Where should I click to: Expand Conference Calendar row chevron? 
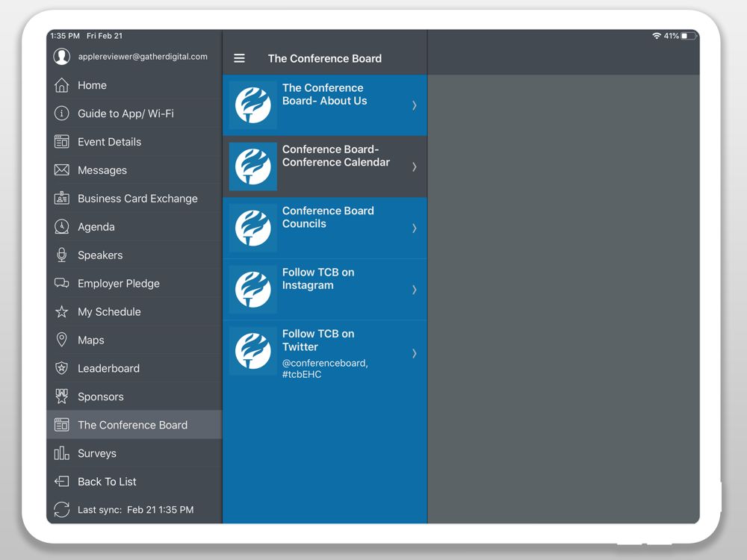pyautogui.click(x=415, y=167)
